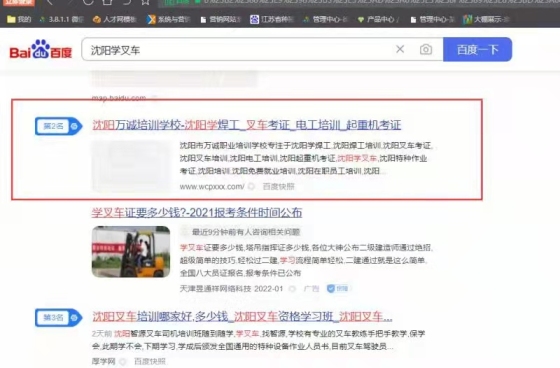Click the 天津显通祥网络科技 advertiser name
Viewport: 560px width, 368px height.
tap(216, 288)
